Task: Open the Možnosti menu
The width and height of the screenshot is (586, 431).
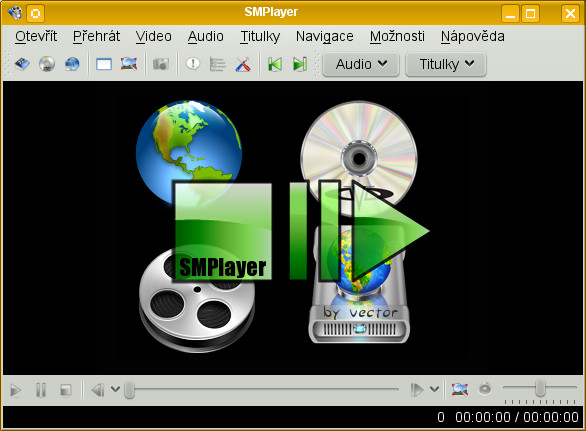Action: coord(397,37)
